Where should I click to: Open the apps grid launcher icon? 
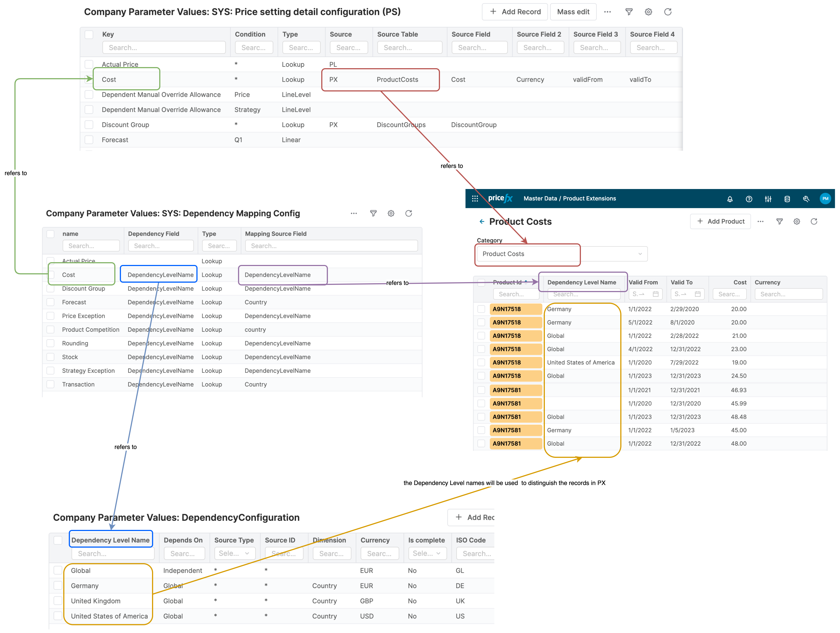tap(475, 198)
